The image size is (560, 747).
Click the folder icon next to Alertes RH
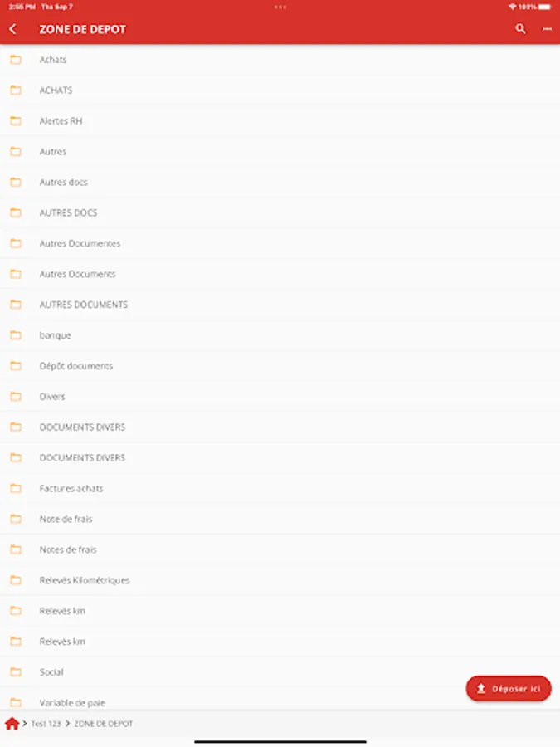16,121
